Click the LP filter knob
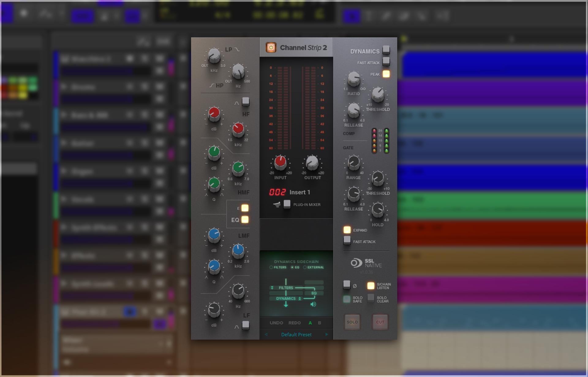The image size is (588, 377). [214, 56]
